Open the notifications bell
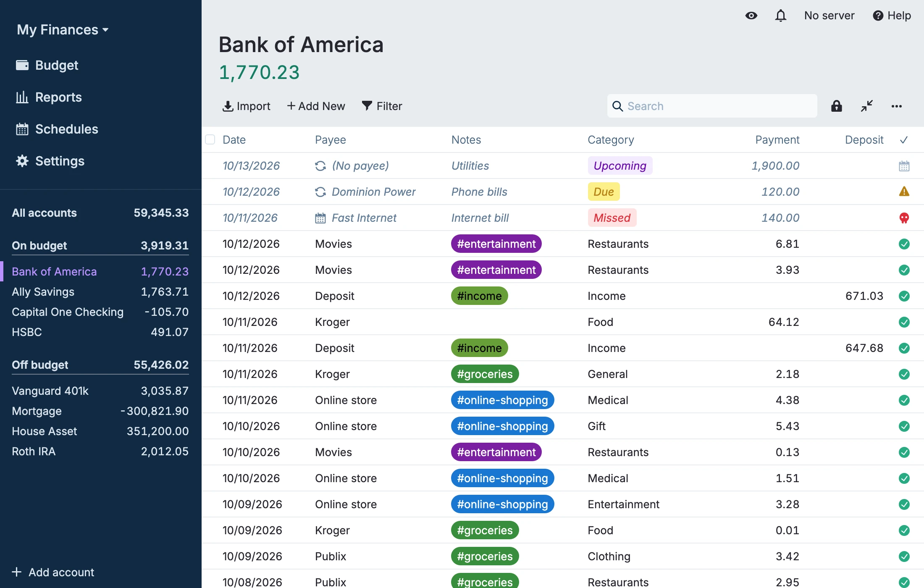Image resolution: width=924 pixels, height=588 pixels. pos(780,16)
